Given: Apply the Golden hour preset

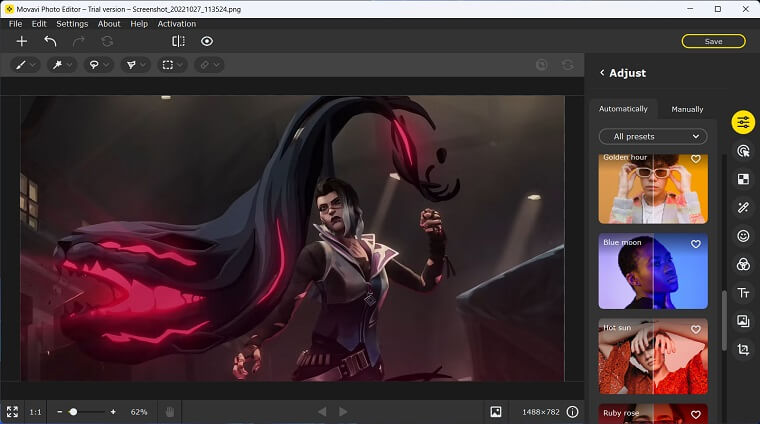Looking at the screenshot, I should coord(653,189).
